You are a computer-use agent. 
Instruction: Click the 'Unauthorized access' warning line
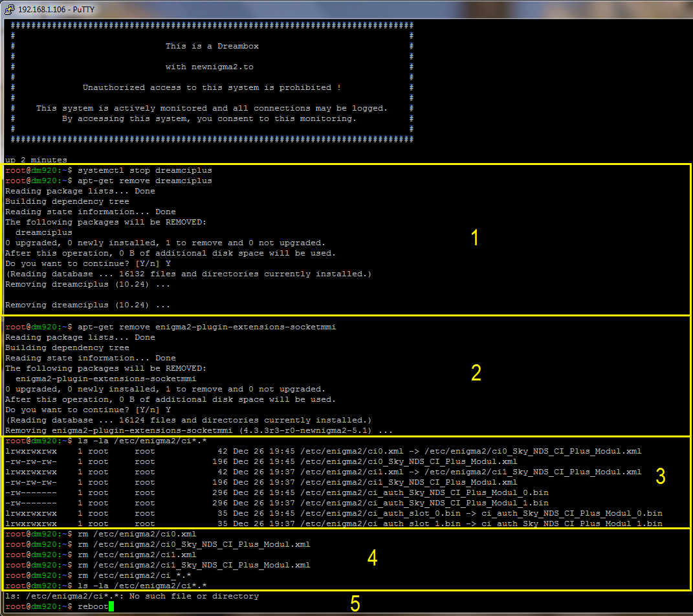point(212,87)
